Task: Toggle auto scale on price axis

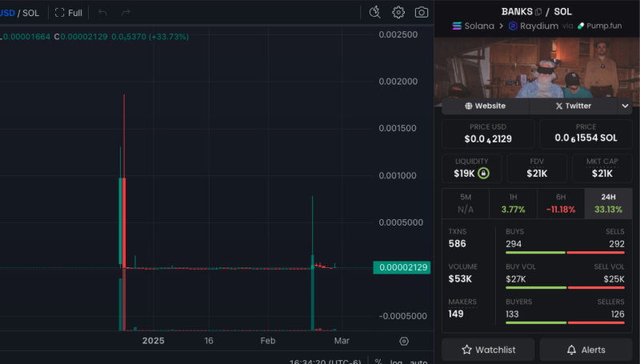Action: click(x=418, y=362)
